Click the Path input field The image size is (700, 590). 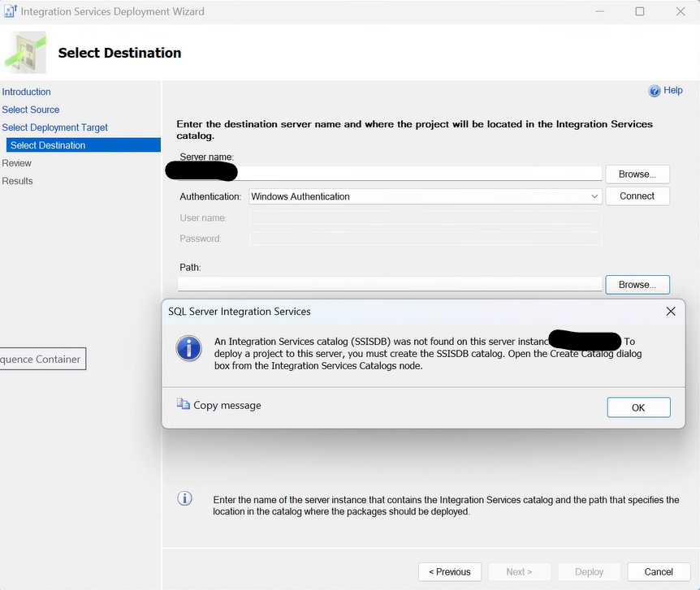pos(390,284)
